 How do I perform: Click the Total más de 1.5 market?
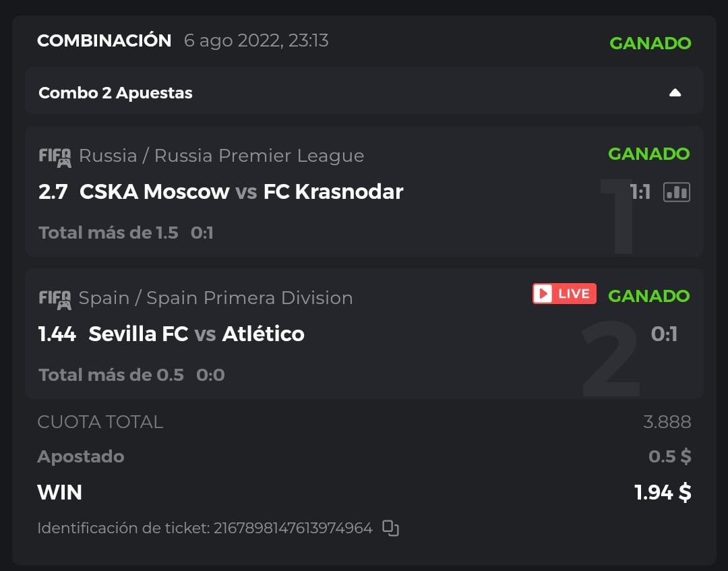point(109,233)
